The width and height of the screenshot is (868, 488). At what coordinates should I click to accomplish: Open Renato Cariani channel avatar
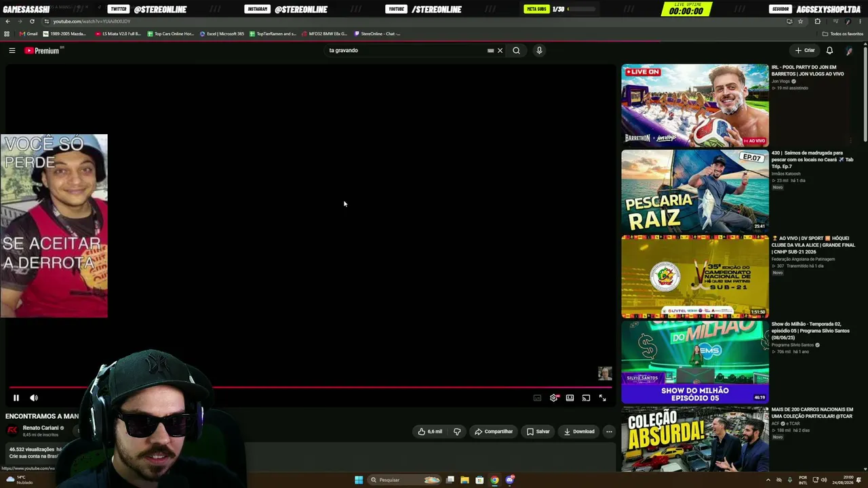pyautogui.click(x=12, y=430)
